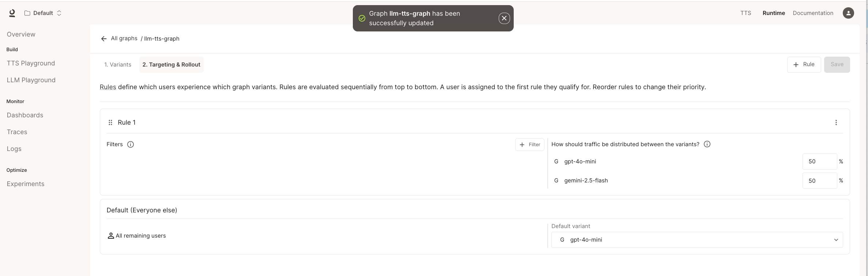Click the user account avatar icon
Viewport: 868px width, 276px height.
848,13
